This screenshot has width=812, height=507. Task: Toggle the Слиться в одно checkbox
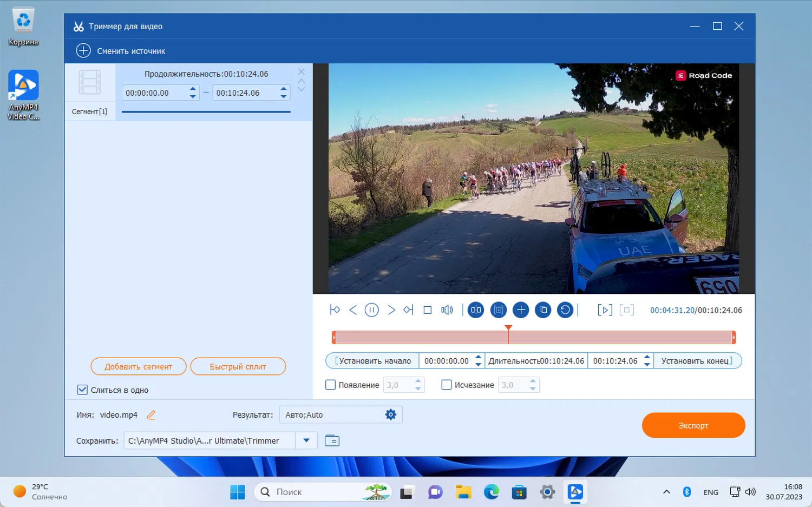[x=82, y=390]
